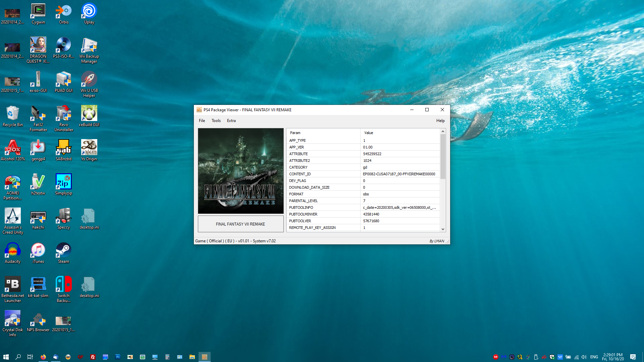Select the PARENTAL_LEVEL parameter row
Viewport: 644px width, 362px height.
363,201
